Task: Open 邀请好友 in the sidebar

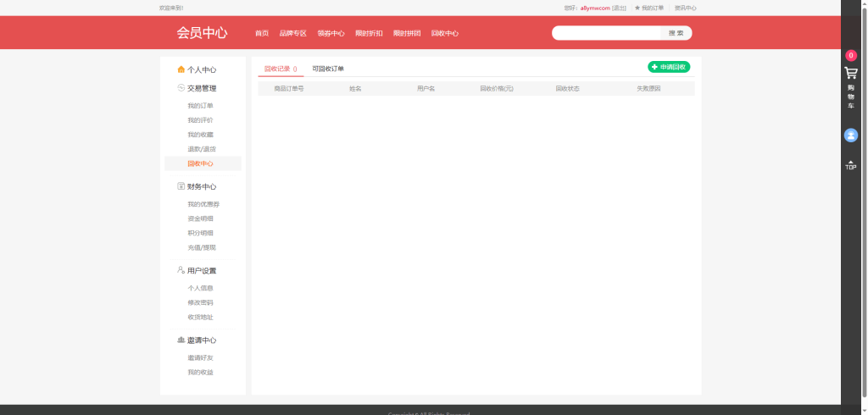Action: coord(200,358)
